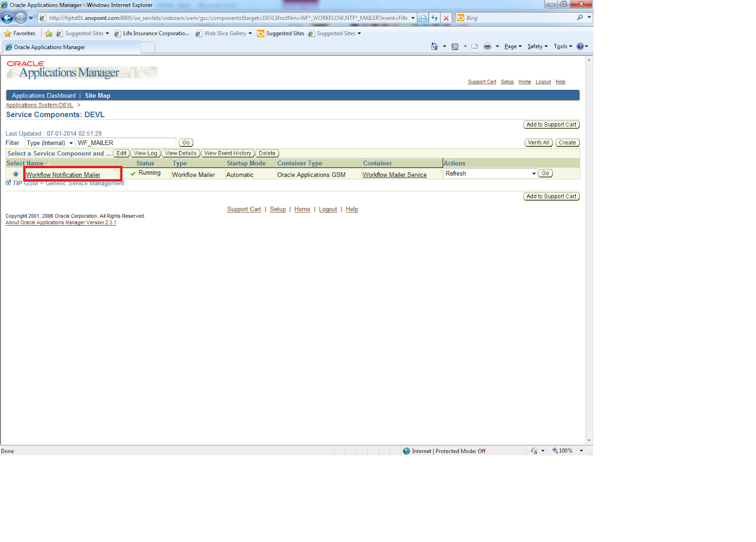The width and height of the screenshot is (756, 542).
Task: Click the Refresh page icon in address bar
Action: coord(435,18)
